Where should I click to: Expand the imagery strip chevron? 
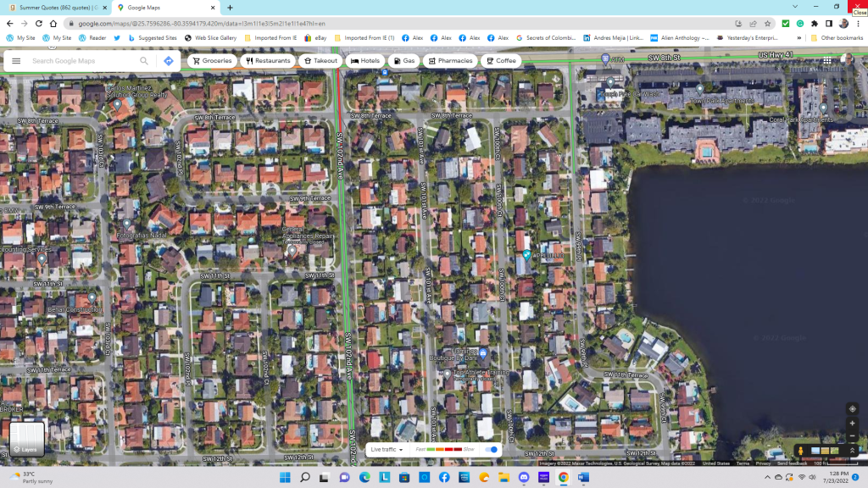click(x=852, y=450)
